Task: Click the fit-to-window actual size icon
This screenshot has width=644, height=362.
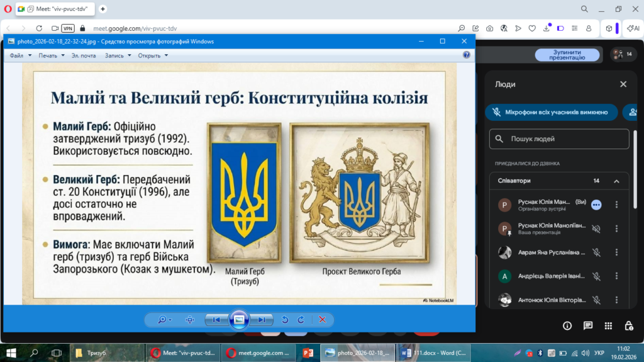Action: click(x=190, y=320)
